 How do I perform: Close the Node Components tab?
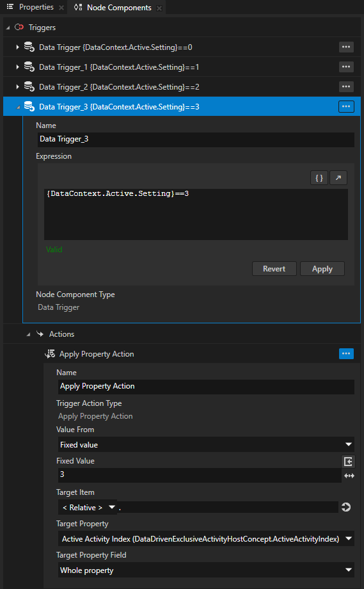(x=159, y=8)
